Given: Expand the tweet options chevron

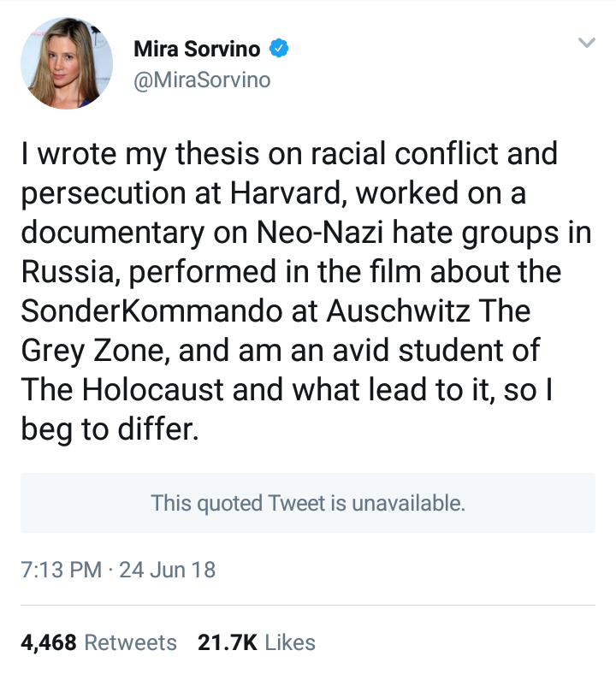Looking at the screenshot, I should click(586, 42).
